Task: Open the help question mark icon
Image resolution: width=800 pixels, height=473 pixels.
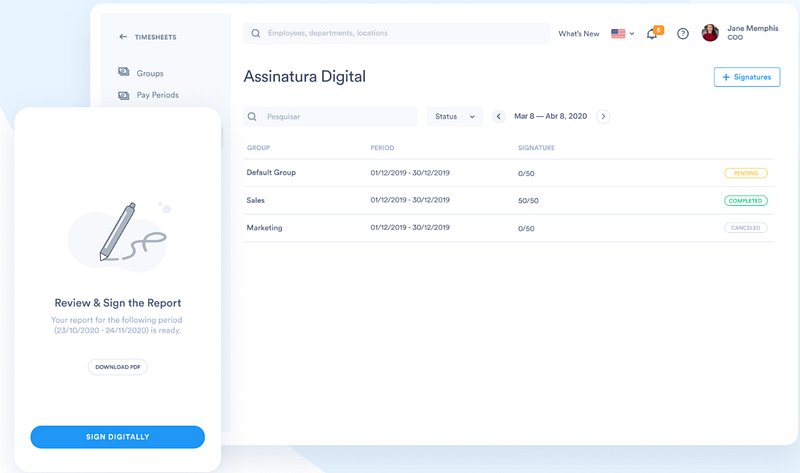Action: [683, 34]
